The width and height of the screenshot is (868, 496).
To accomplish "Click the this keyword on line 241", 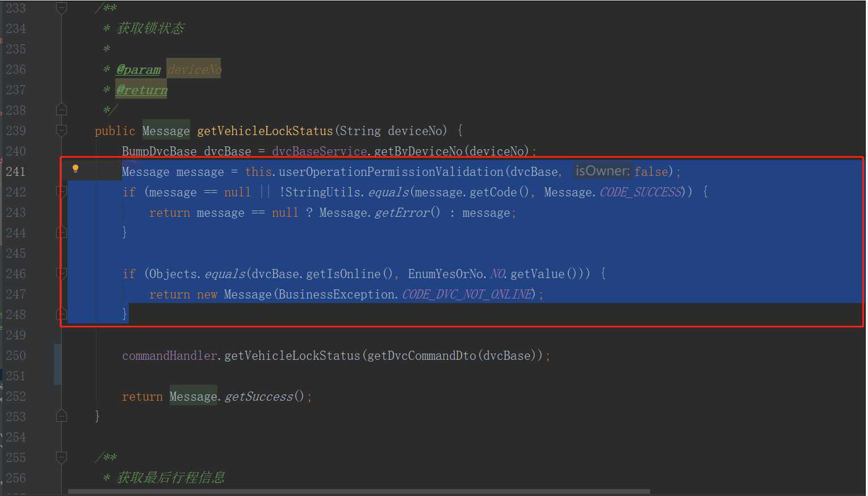I will (x=258, y=172).
